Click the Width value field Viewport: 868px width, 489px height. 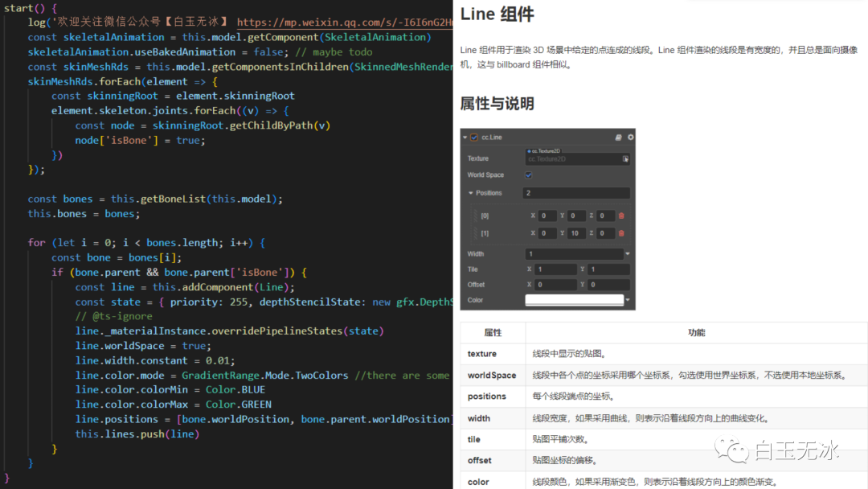pos(574,253)
